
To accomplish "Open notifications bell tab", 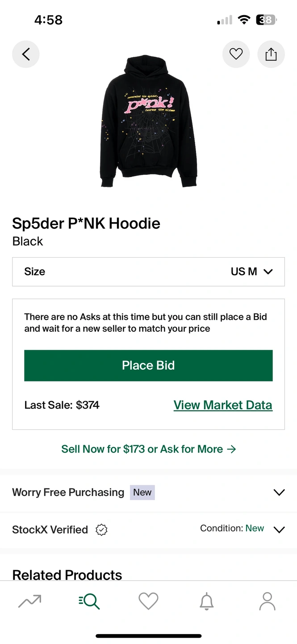I will (206, 602).
